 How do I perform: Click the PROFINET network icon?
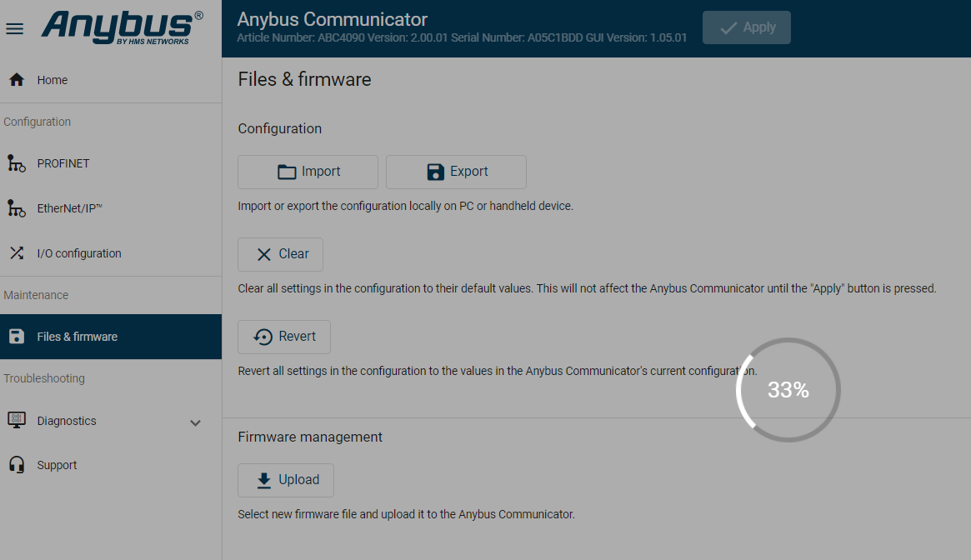pyautogui.click(x=17, y=163)
